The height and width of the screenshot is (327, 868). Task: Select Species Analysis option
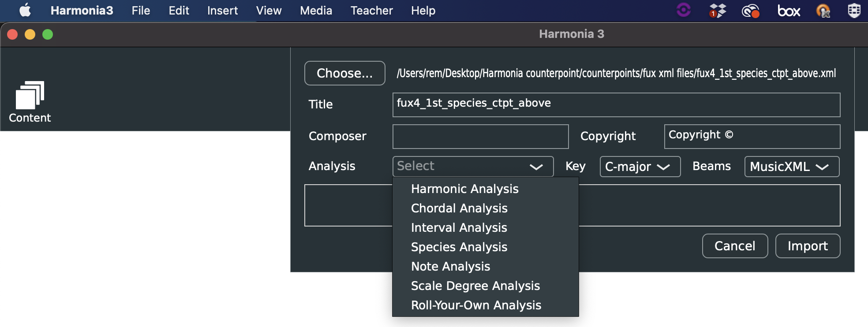tap(459, 247)
